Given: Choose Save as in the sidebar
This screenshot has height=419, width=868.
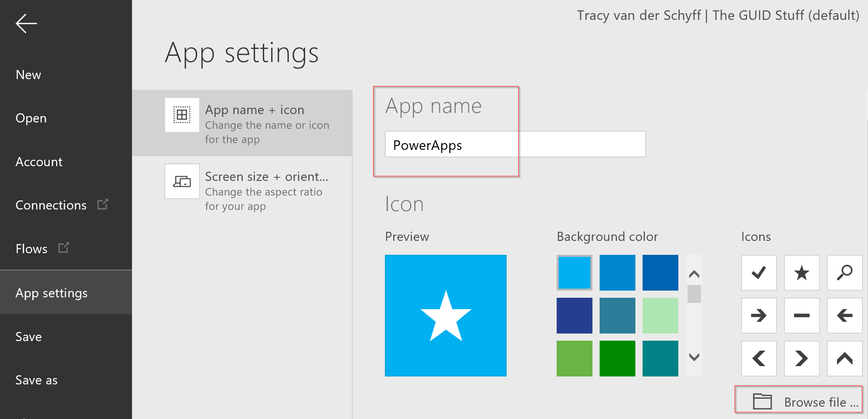Looking at the screenshot, I should pyautogui.click(x=37, y=380).
